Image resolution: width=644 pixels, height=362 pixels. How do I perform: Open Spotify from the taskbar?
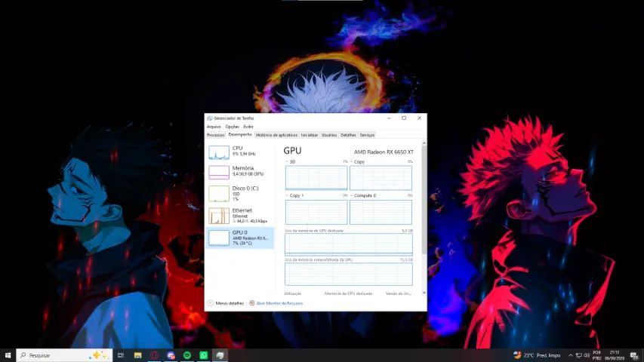click(187, 355)
